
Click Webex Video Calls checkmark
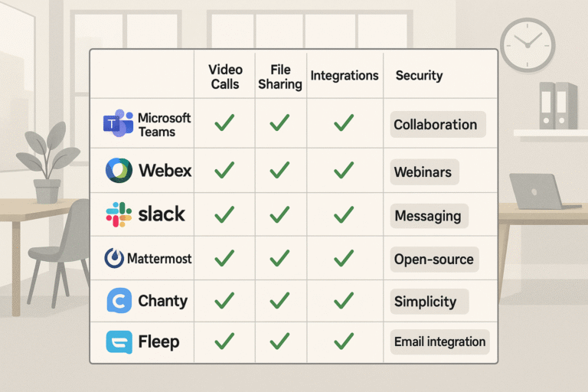point(224,170)
